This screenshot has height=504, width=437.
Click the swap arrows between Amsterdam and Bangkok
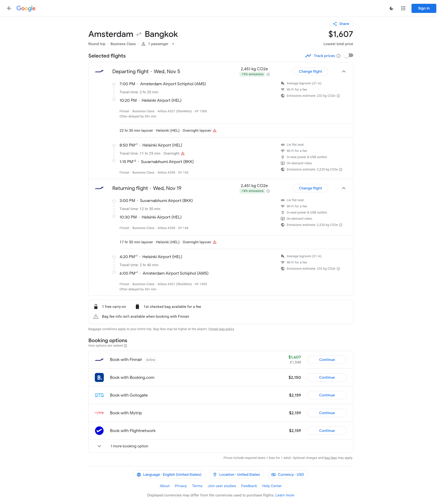pos(139,34)
